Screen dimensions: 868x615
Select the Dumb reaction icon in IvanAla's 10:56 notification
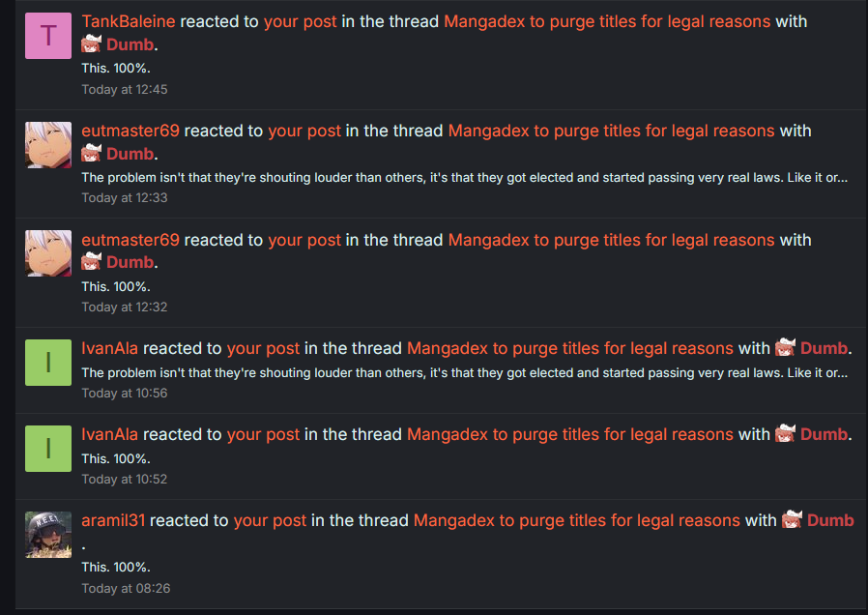point(786,348)
